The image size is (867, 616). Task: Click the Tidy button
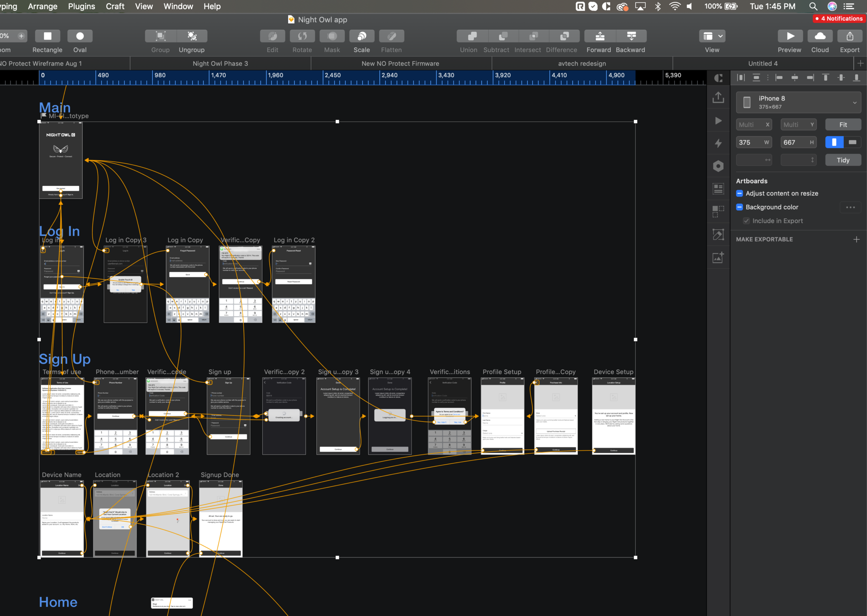tap(843, 160)
